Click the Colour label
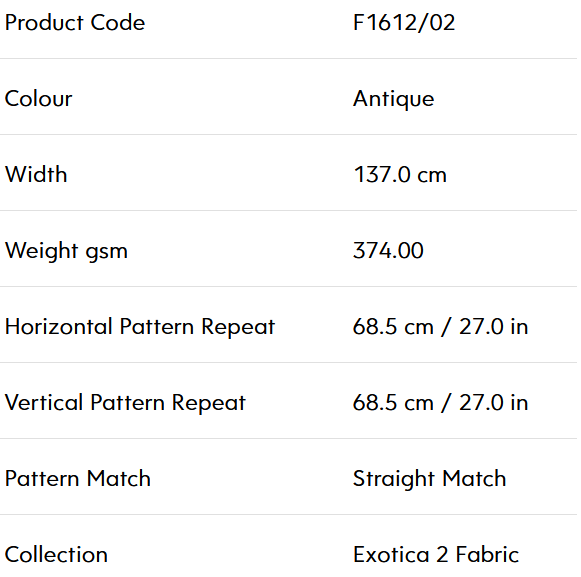 click(x=39, y=99)
